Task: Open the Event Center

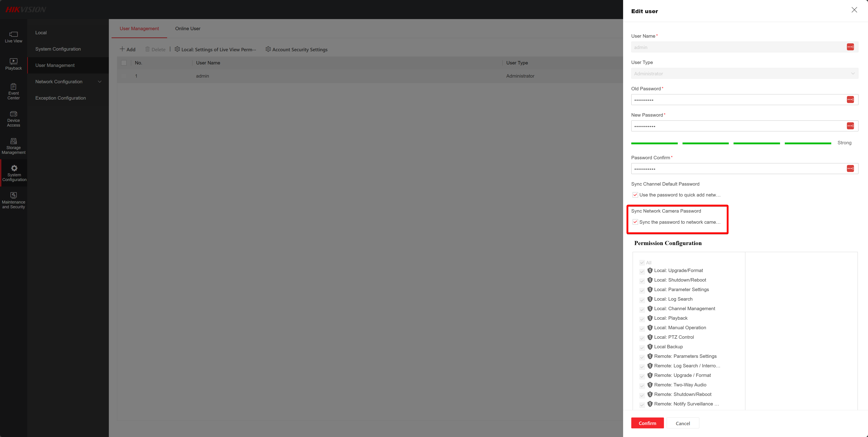Action: [x=13, y=91]
